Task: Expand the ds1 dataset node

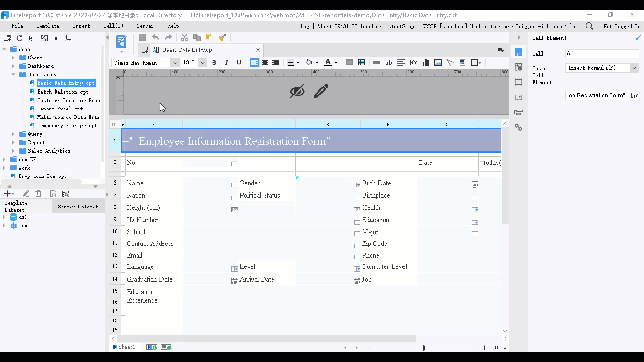Action: [x=4, y=217]
